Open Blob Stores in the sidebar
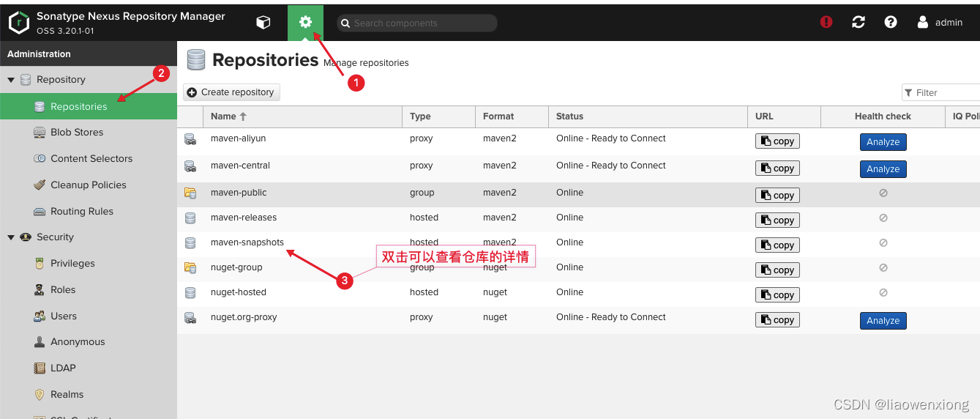The height and width of the screenshot is (419, 980). pyautogui.click(x=89, y=133)
